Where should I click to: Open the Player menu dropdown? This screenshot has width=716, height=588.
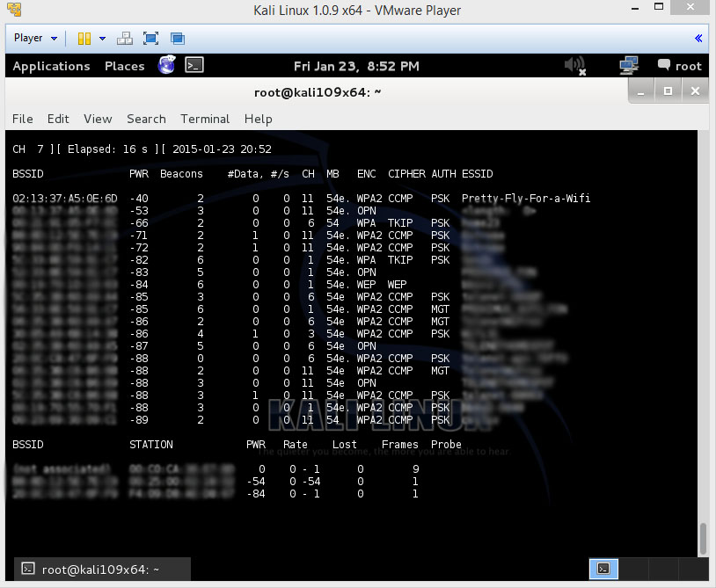click(35, 39)
